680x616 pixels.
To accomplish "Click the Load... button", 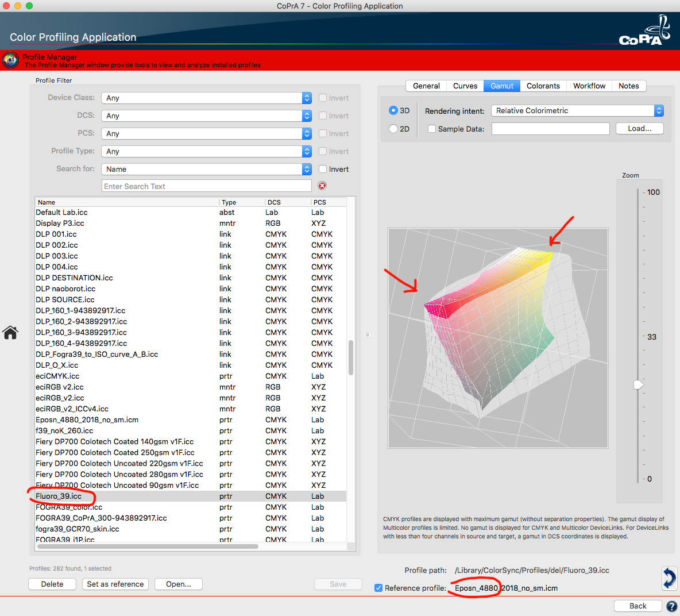I will [639, 128].
